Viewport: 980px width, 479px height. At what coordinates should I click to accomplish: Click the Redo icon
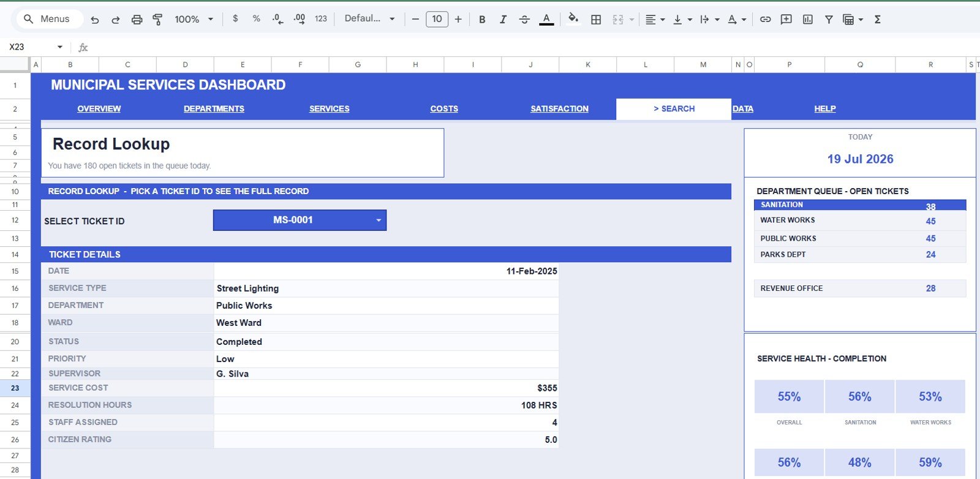115,20
